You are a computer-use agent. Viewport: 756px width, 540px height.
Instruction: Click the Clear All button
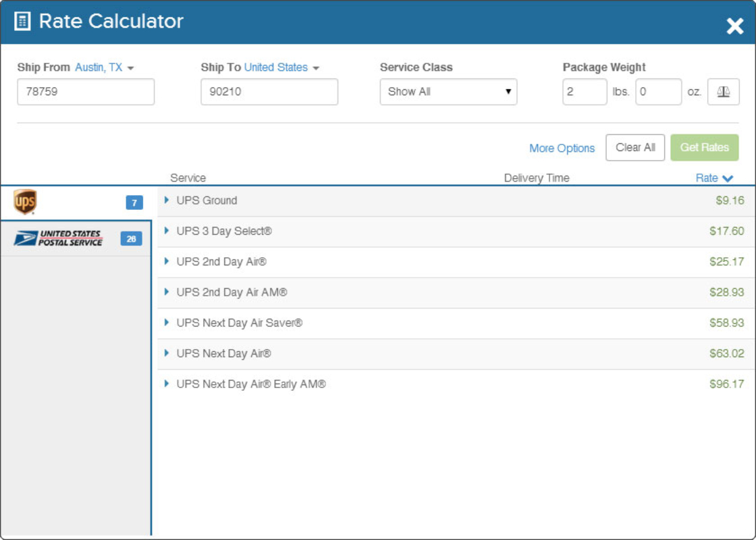(635, 148)
